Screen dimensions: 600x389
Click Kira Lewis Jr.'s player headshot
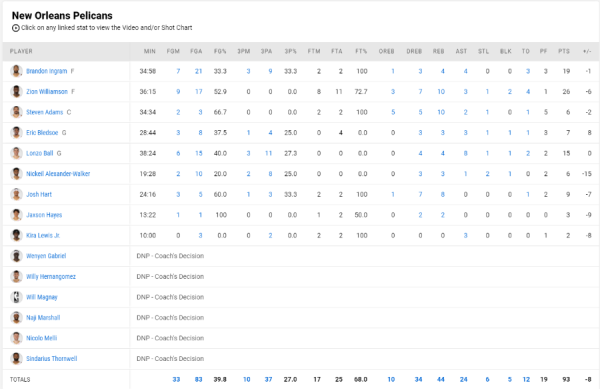[16, 235]
